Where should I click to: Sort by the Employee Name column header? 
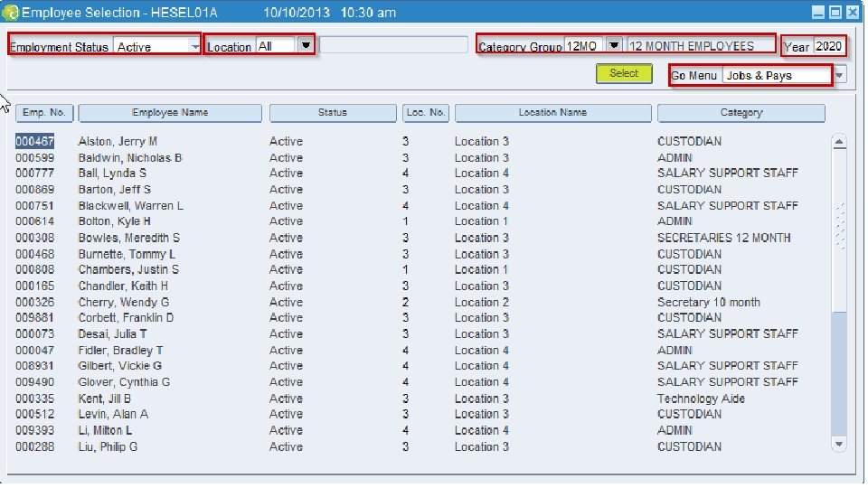170,112
